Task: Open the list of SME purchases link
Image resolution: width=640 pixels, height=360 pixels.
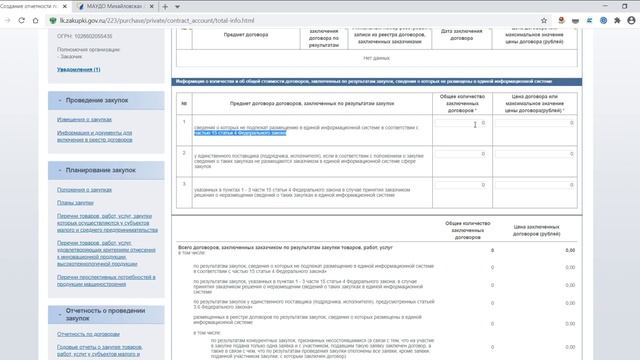Action: click(107, 223)
